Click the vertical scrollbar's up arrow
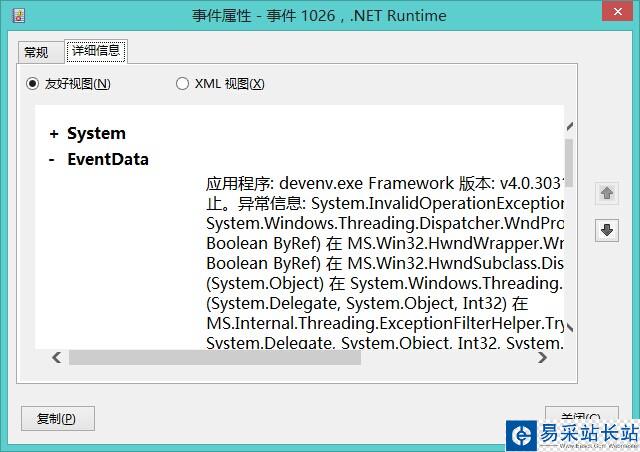Screen dimensions: 640x452 570,127
